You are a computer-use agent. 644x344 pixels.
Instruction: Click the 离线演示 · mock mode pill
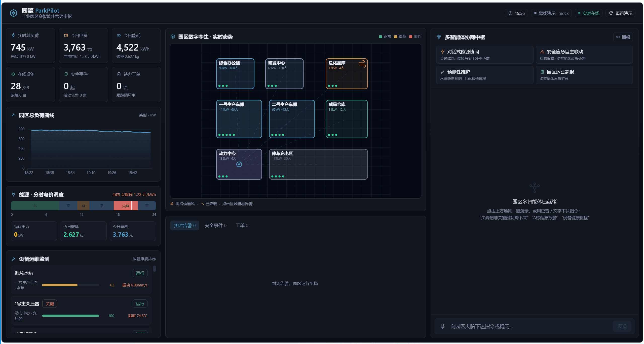(x=551, y=13)
